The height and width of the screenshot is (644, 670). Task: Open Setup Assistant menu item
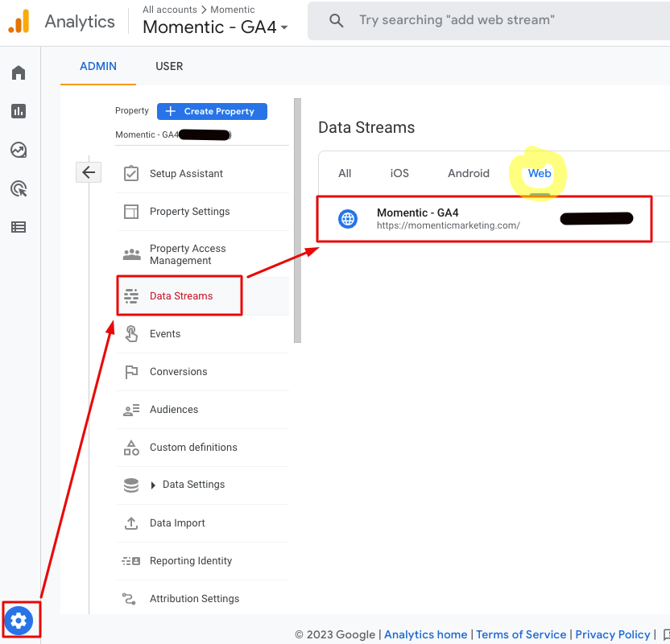[203, 173]
